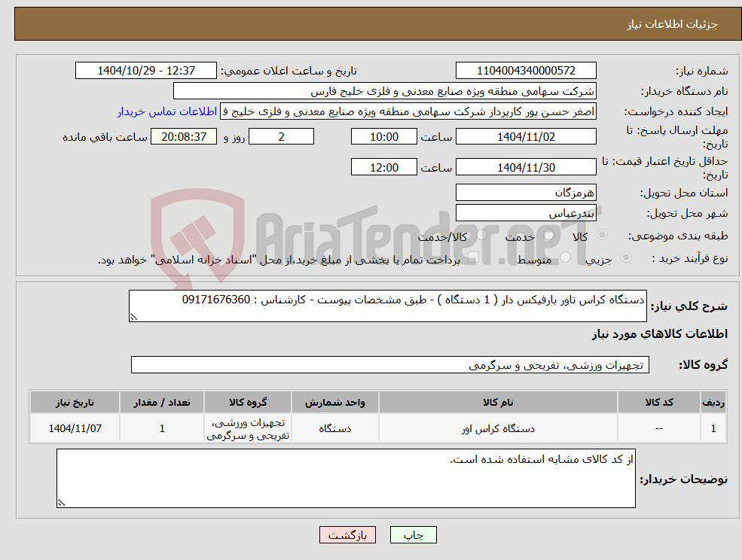Select the کالا radio button
The width and height of the screenshot is (742, 560).
pyautogui.click(x=603, y=234)
